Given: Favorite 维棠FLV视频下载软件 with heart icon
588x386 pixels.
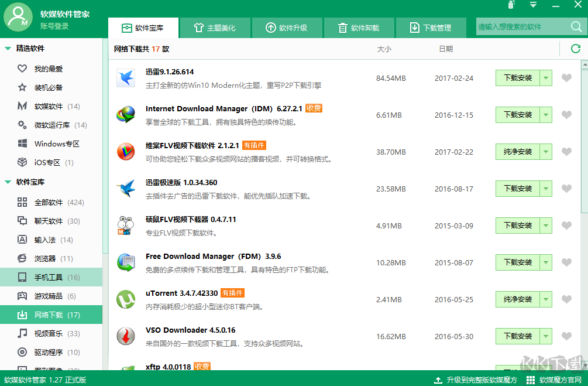Looking at the screenshot, I should tap(566, 152).
